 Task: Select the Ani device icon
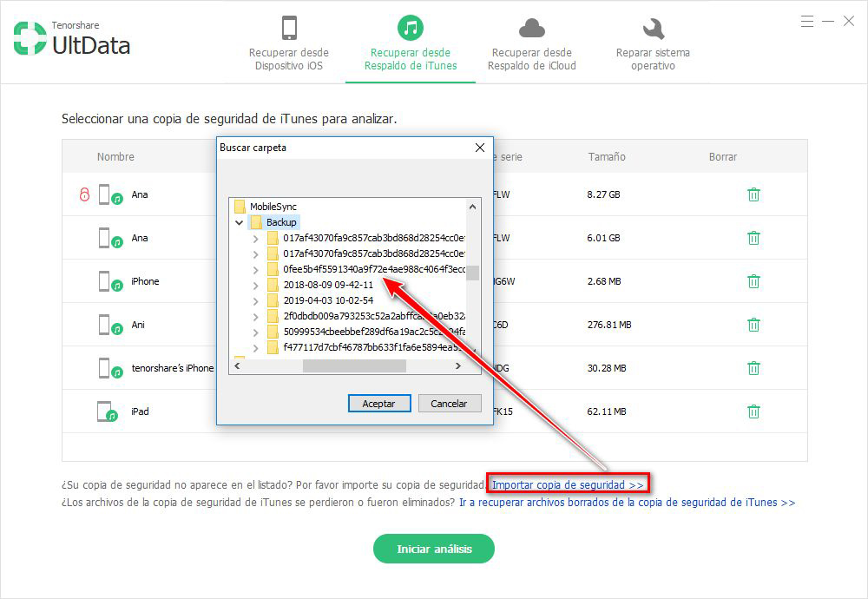pyautogui.click(x=110, y=325)
